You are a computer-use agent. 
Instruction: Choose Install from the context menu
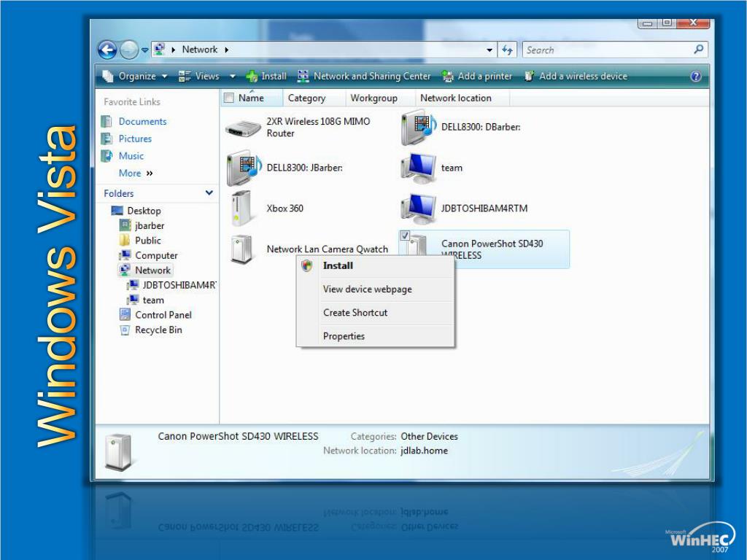(375, 265)
